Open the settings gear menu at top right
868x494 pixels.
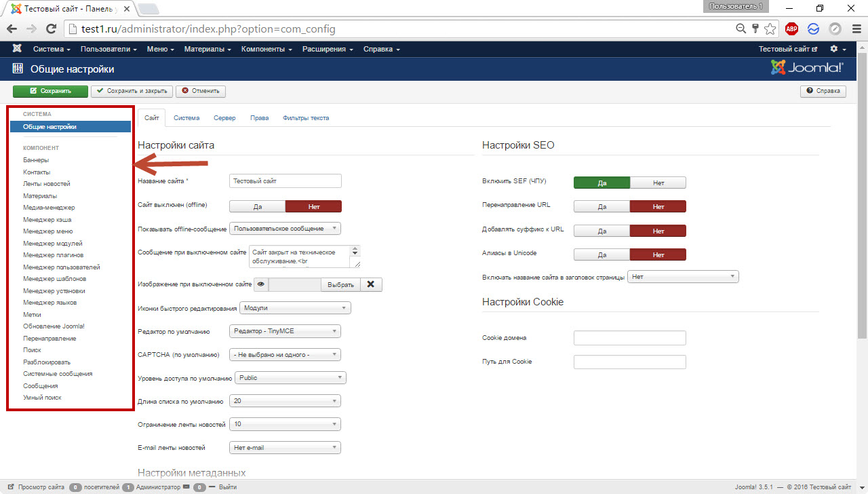pos(837,49)
